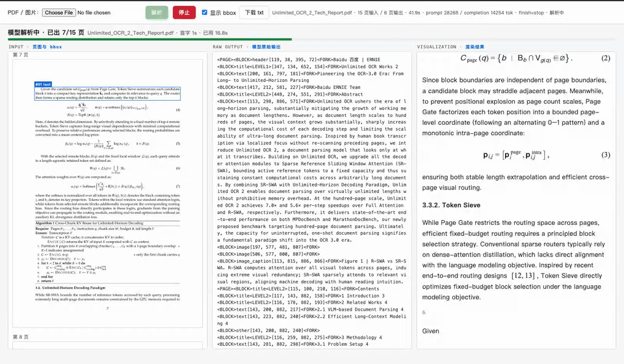Click the image_caption line starting 'Figure 1 | R-SWA'
Screen dimensions: 624x364
[x=311, y=271]
